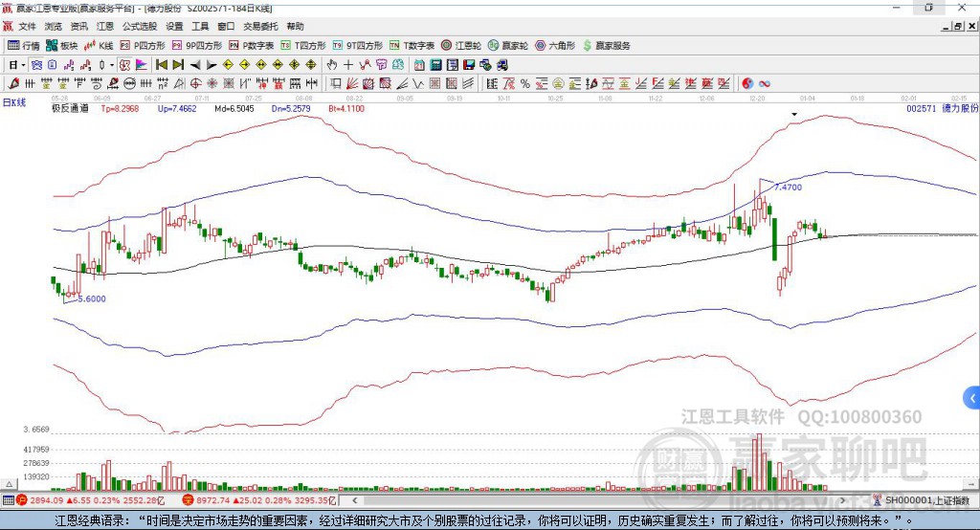Open the 赢家轮 tool
Screen dimensions: 980x530
[508, 46]
